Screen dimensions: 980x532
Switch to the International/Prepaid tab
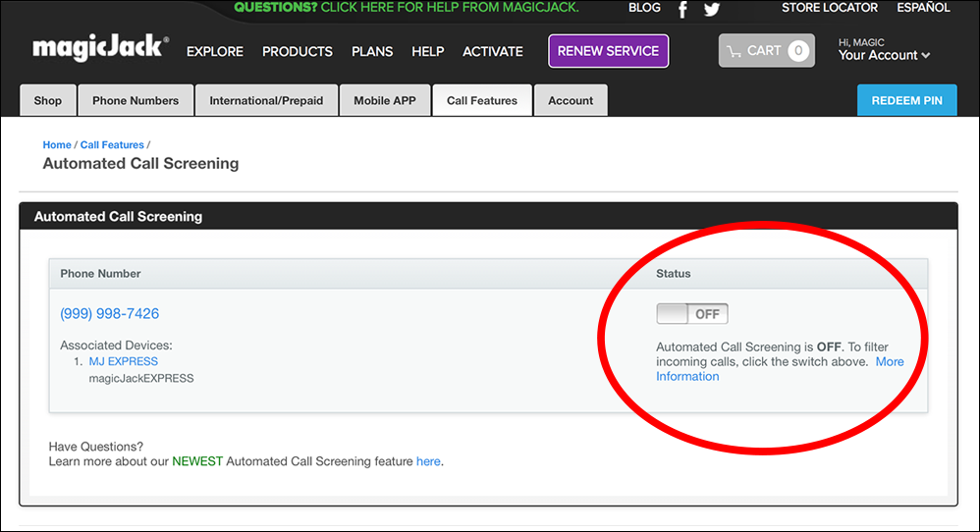[x=266, y=100]
